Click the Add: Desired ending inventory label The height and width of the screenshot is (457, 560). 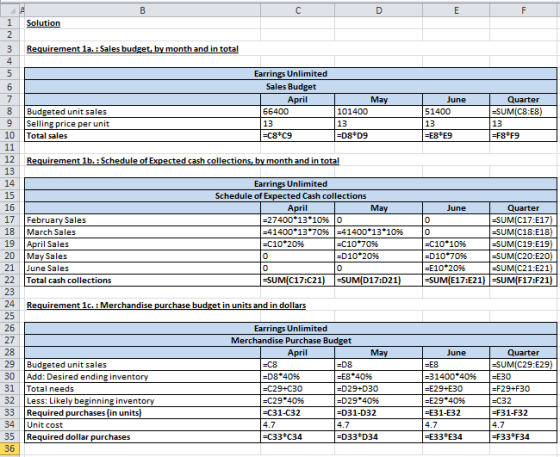[87, 377]
